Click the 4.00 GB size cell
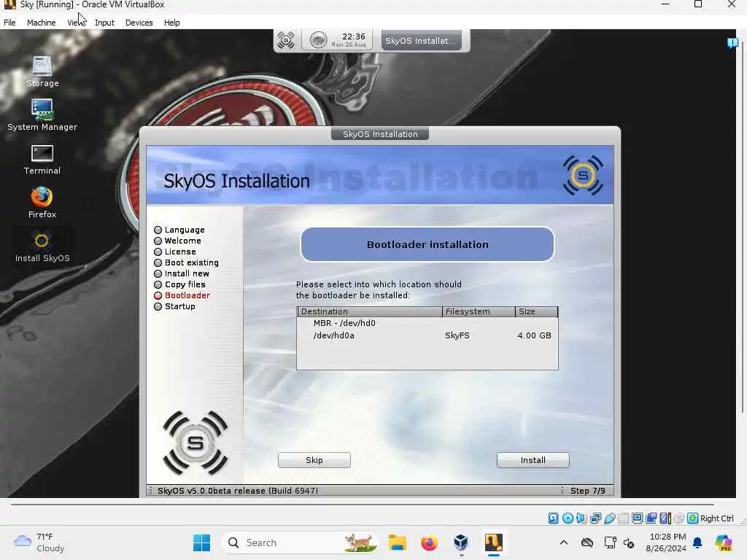 (x=534, y=335)
